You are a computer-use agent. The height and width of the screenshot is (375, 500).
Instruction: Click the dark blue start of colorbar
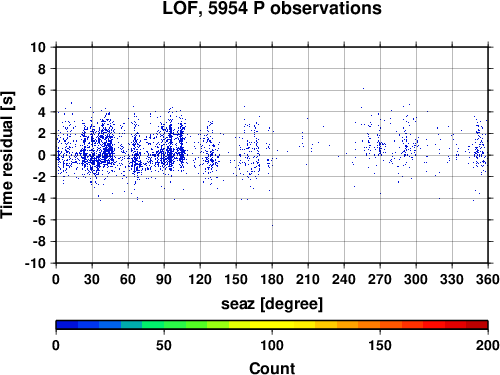67,325
